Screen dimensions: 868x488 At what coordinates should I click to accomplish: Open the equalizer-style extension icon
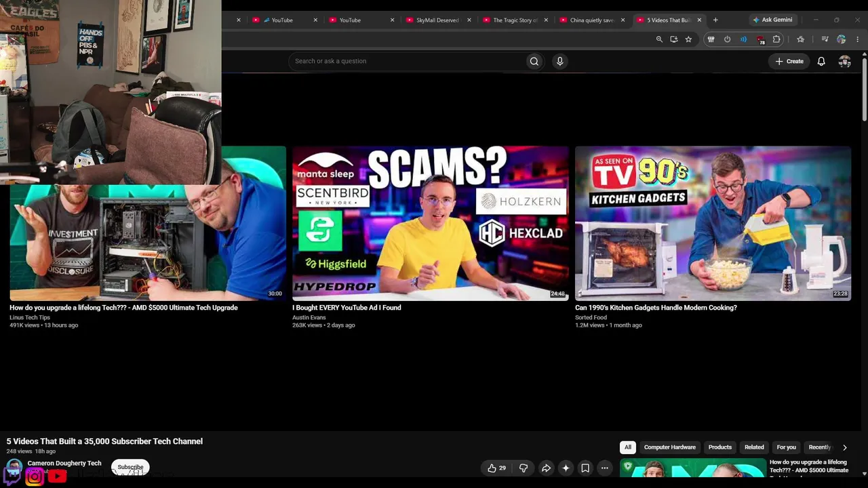point(711,39)
